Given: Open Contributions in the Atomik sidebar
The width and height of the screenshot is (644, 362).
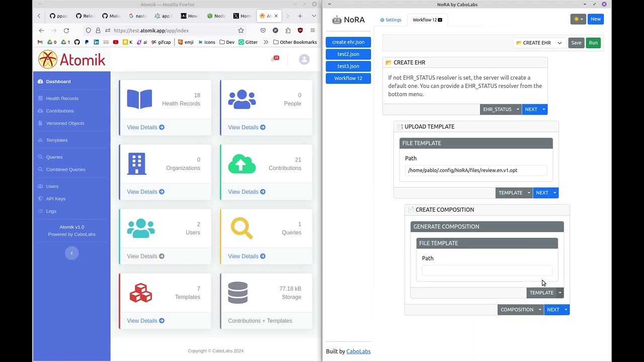Looking at the screenshot, I should (x=60, y=111).
